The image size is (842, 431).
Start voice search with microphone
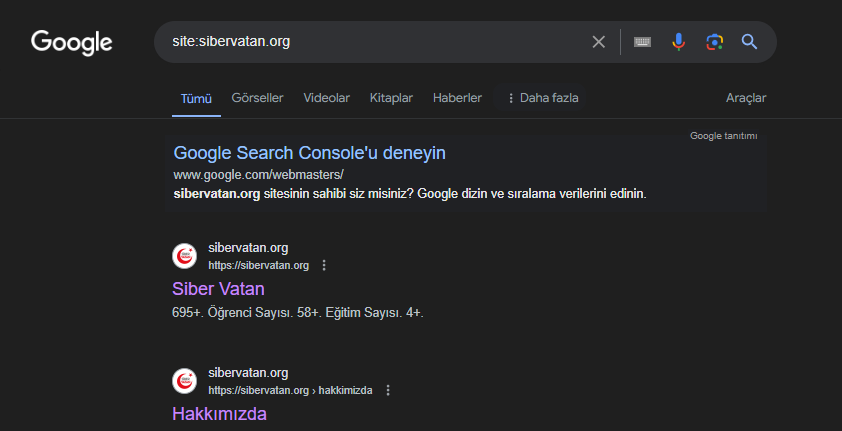click(x=679, y=42)
